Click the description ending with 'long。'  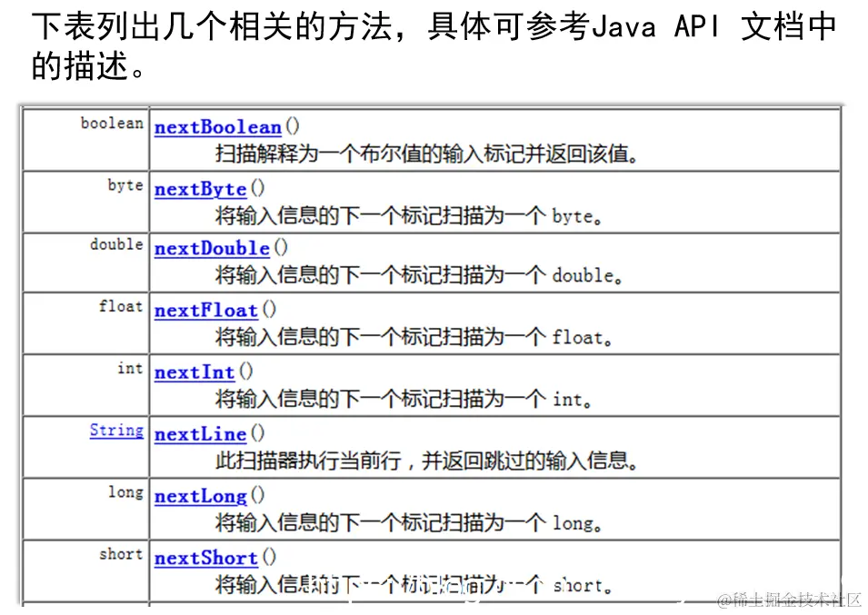pos(408,522)
